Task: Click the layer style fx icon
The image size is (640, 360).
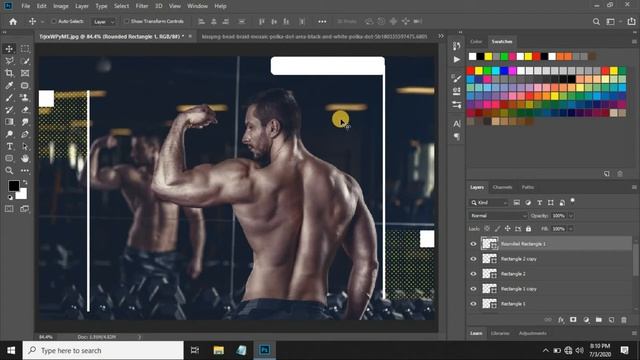Action: (561, 320)
